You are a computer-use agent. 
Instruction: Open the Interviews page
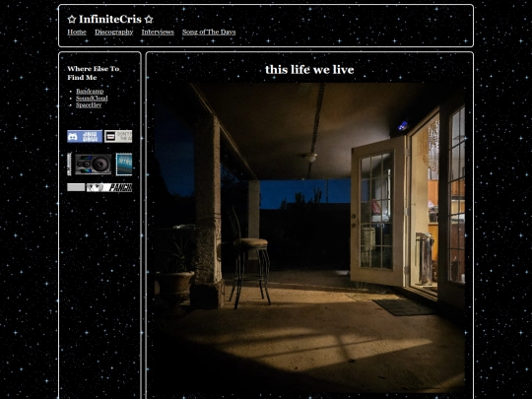click(x=158, y=32)
